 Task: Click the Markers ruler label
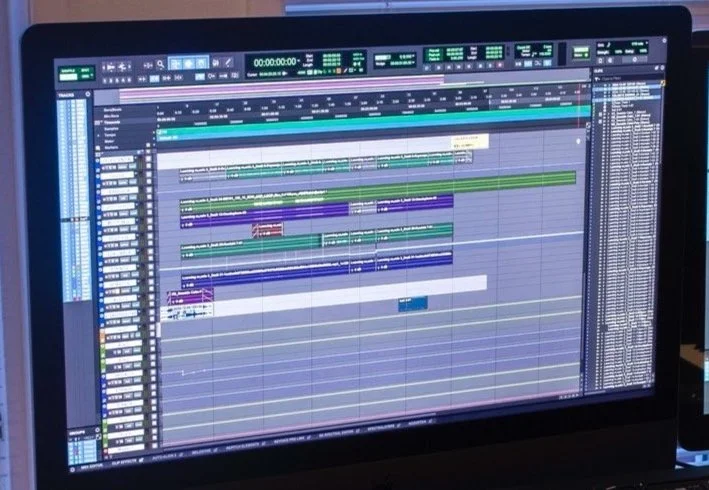tap(111, 147)
